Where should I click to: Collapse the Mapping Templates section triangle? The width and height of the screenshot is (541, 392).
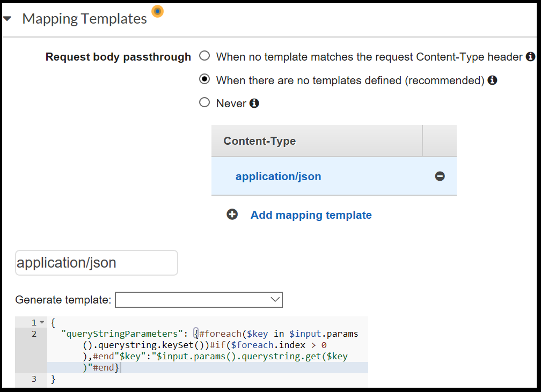(x=8, y=19)
